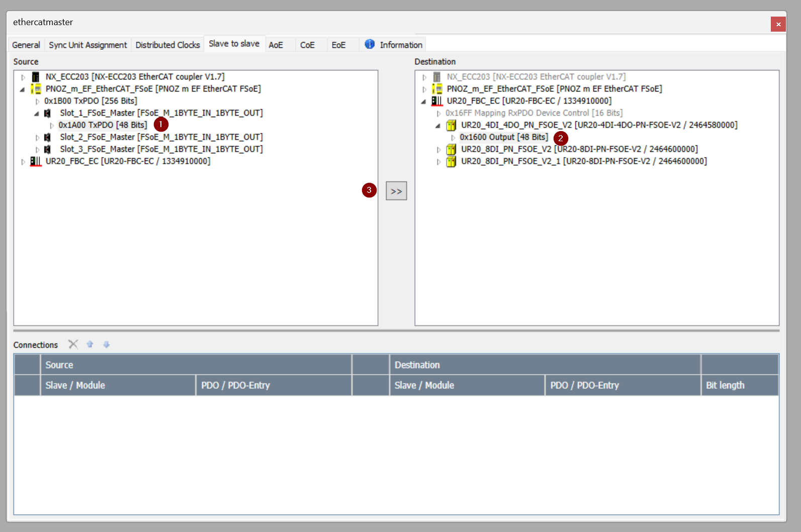Expand the Slot_2_FSoE_Master node
Screen dimensions: 801x532
[37, 138]
